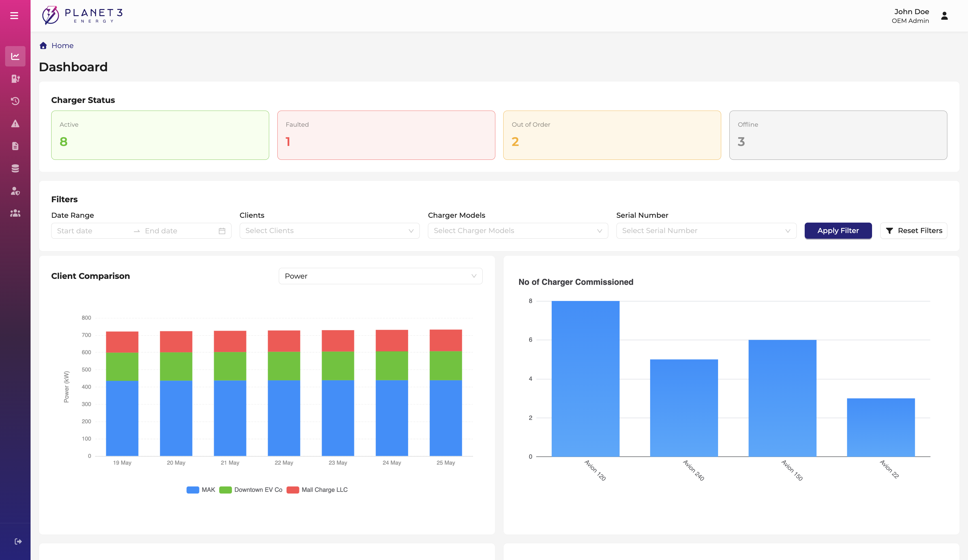Click the '23 May' axis label
The height and width of the screenshot is (560, 968).
pyautogui.click(x=338, y=463)
